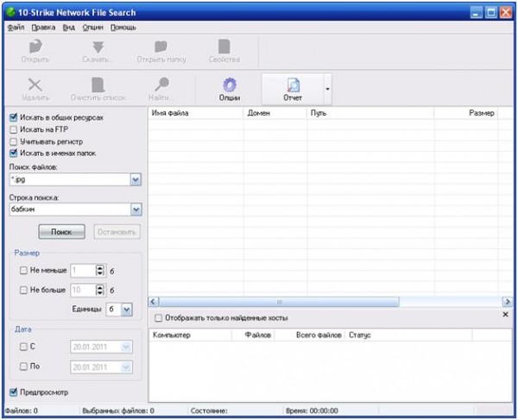Click the Не больше value spinner
518x420 pixels.
pos(100,290)
